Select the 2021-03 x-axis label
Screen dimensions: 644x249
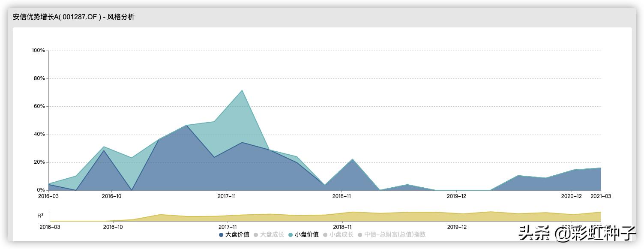(602, 195)
